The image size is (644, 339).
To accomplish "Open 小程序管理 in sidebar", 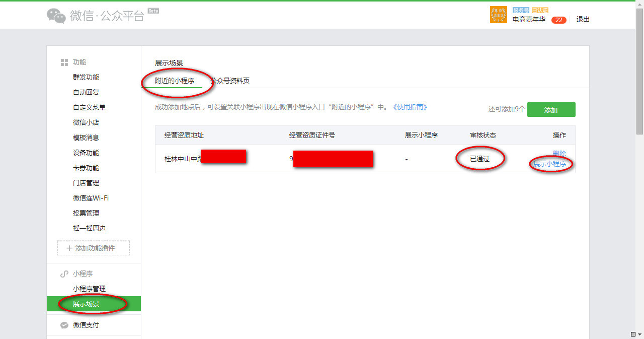I will coord(89,289).
